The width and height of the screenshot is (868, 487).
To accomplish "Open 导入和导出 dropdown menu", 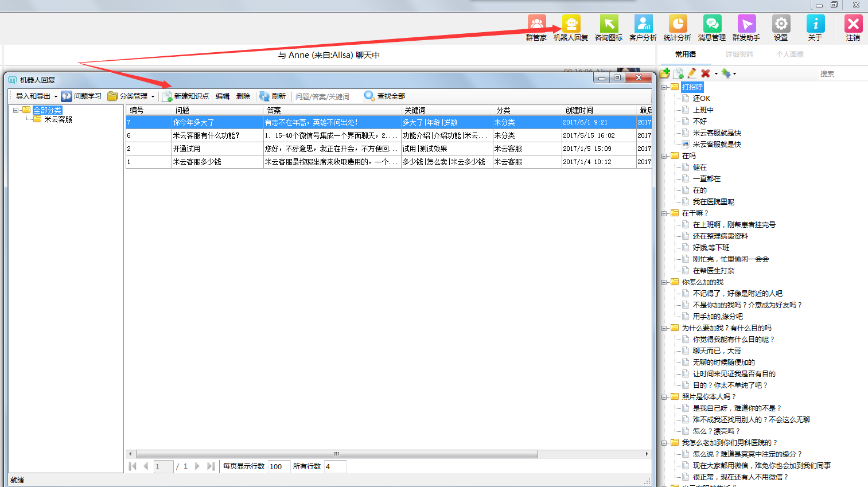I will [x=36, y=96].
